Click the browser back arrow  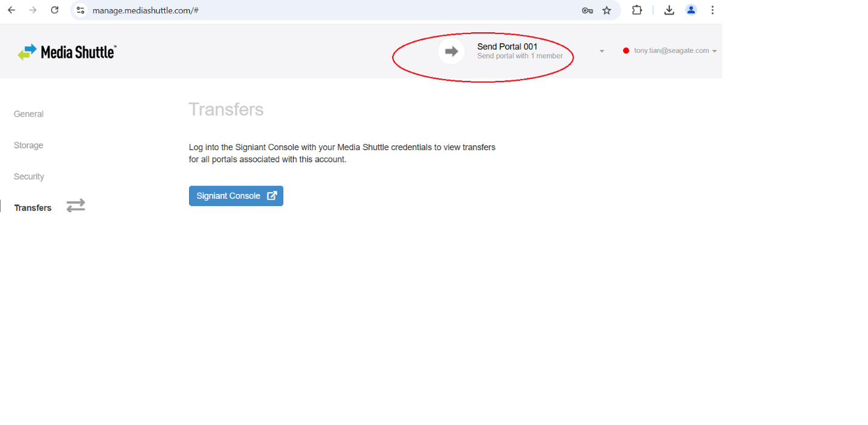[12, 10]
